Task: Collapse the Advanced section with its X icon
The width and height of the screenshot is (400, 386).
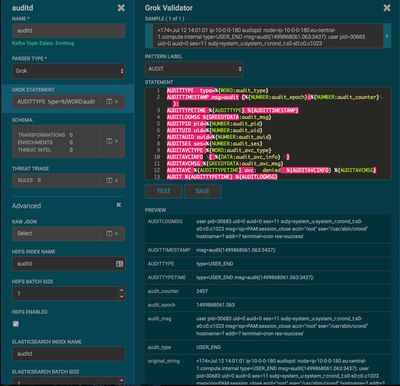Action: pyautogui.click(x=119, y=205)
